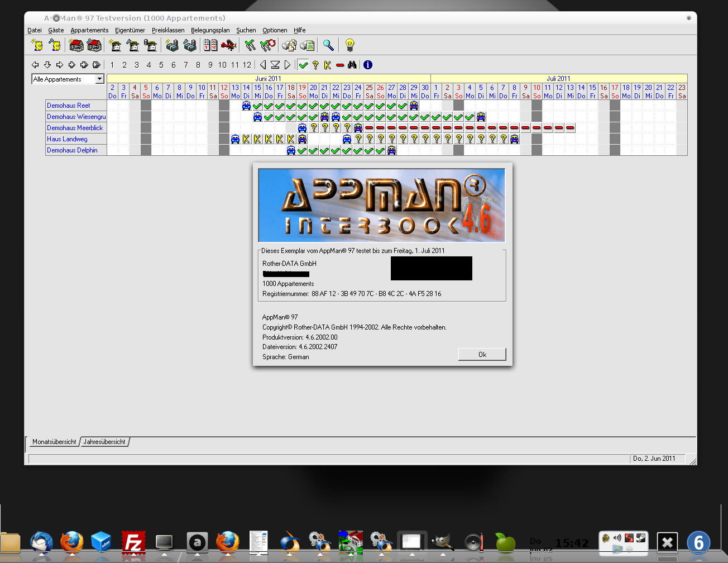Click the left arrow navigation icon
Viewport: 728px width, 563px height.
point(35,65)
